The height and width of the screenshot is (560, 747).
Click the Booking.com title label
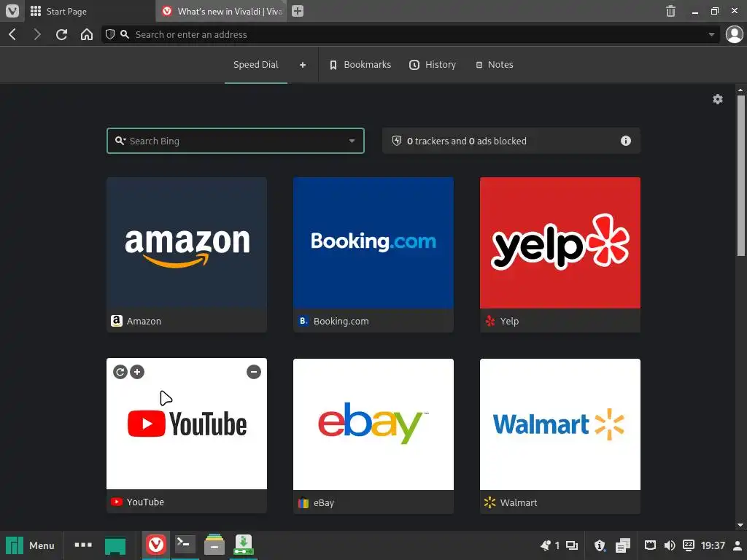[341, 321]
